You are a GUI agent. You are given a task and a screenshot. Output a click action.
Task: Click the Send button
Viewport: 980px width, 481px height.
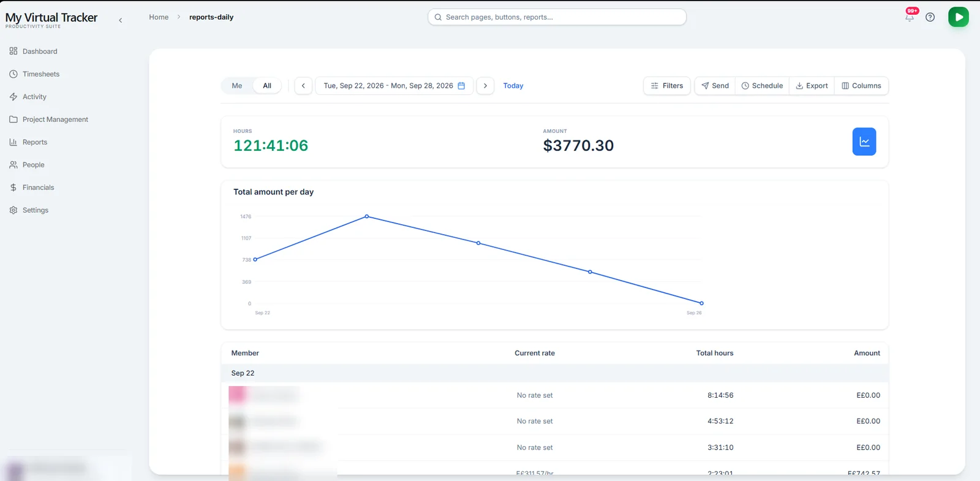pos(715,86)
